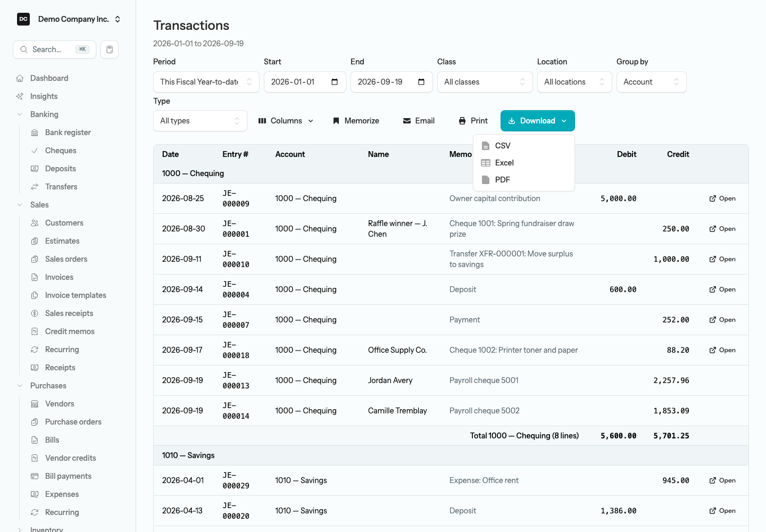Click the Memorize button
Image resolution: width=766 pixels, height=532 pixels.
coord(356,121)
